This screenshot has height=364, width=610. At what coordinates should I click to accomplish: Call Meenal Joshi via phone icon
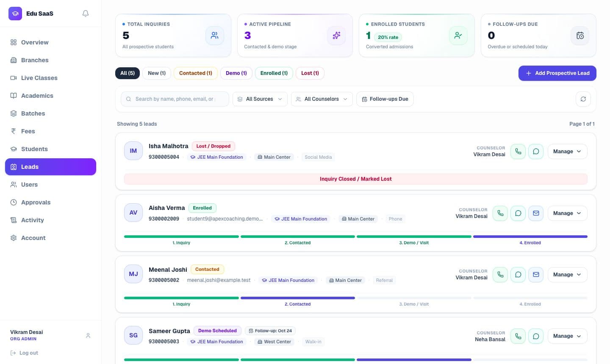click(x=500, y=275)
